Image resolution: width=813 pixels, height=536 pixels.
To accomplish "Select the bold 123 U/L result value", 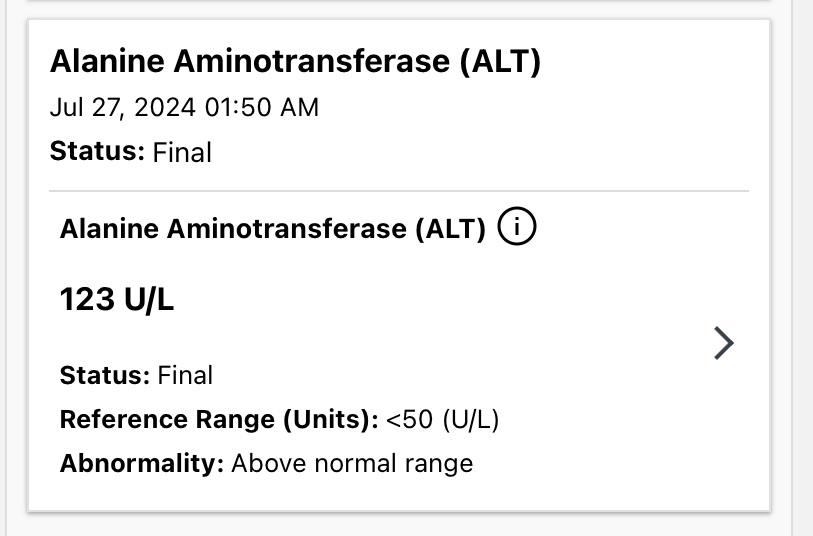I will coord(117,300).
